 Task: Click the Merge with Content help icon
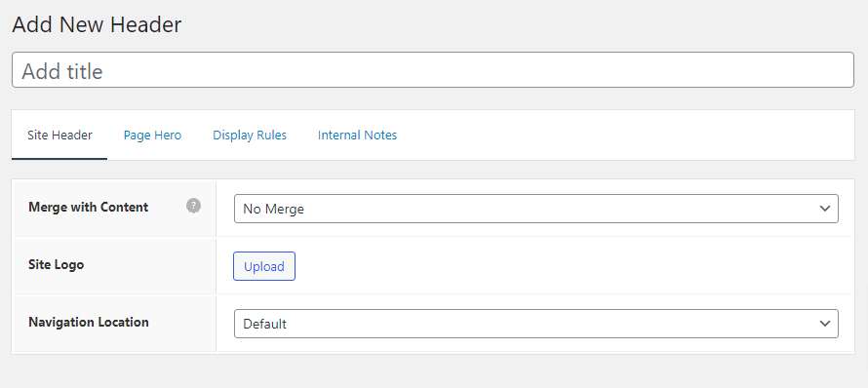coord(193,207)
